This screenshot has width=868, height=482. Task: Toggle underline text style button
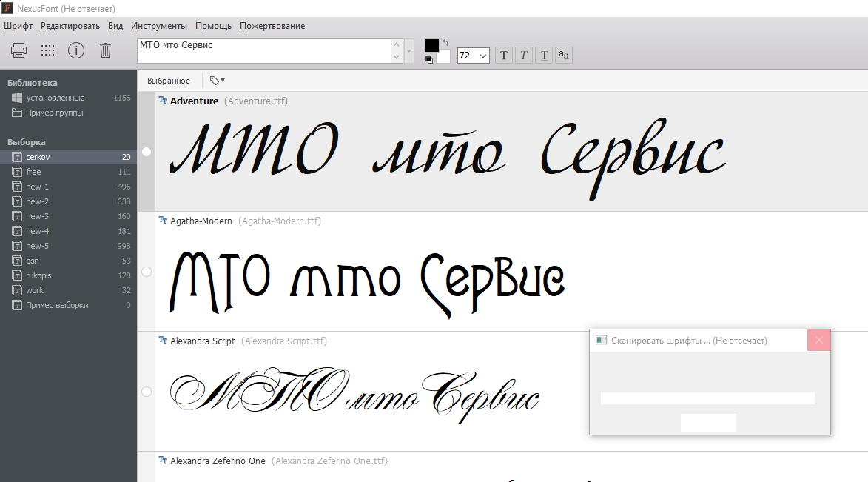(x=544, y=55)
